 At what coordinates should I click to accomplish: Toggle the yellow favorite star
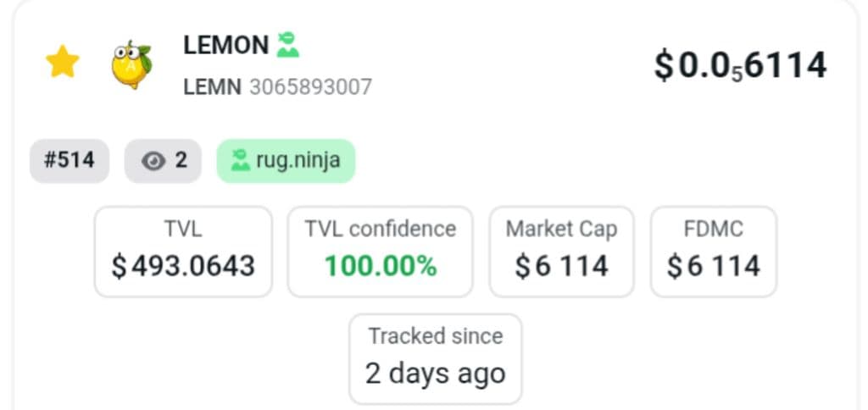tap(62, 63)
